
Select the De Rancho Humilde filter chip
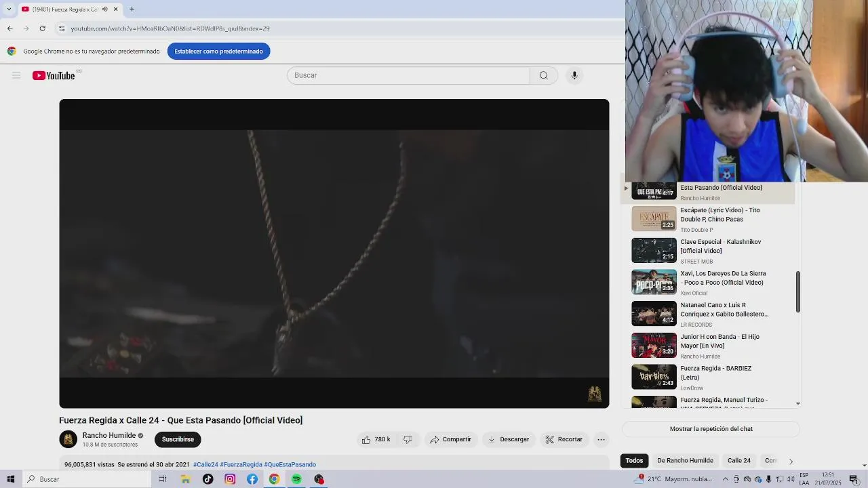[685, 461]
